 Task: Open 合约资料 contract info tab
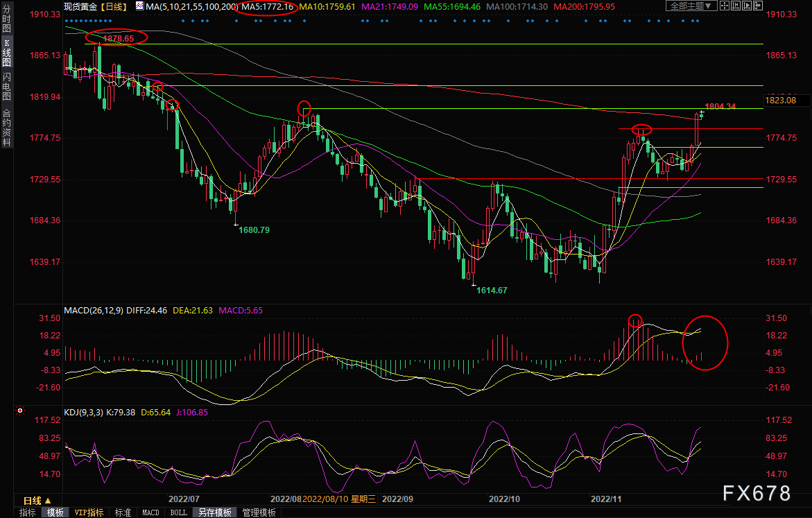6,128
